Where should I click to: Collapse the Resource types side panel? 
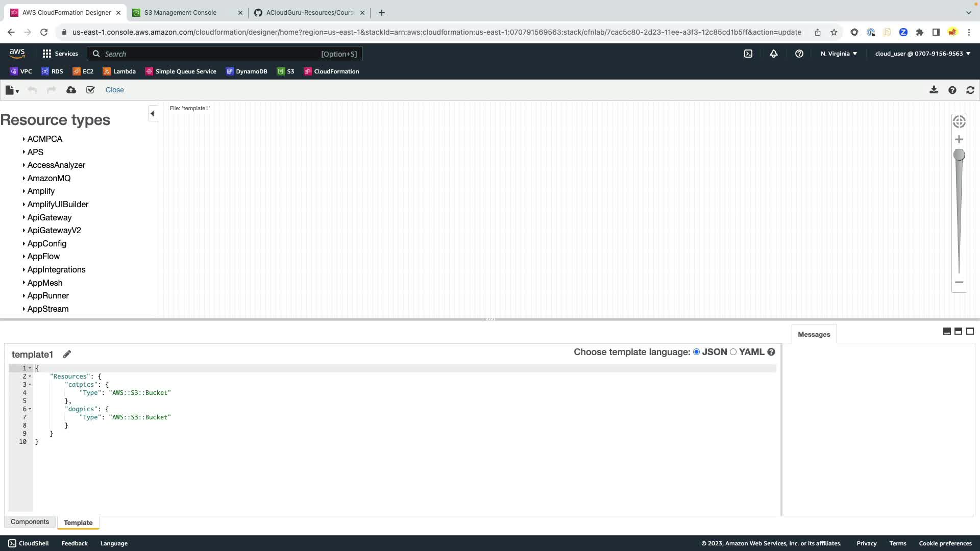[152, 113]
